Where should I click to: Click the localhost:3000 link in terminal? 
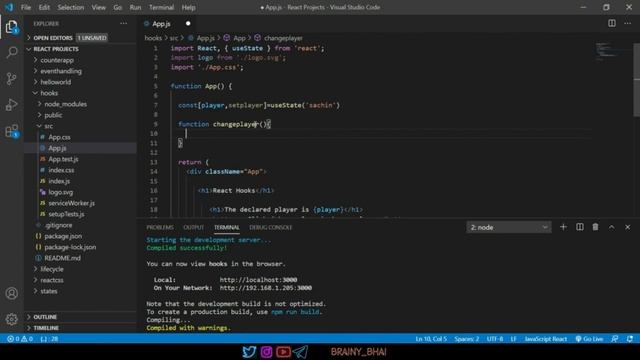pos(258,280)
